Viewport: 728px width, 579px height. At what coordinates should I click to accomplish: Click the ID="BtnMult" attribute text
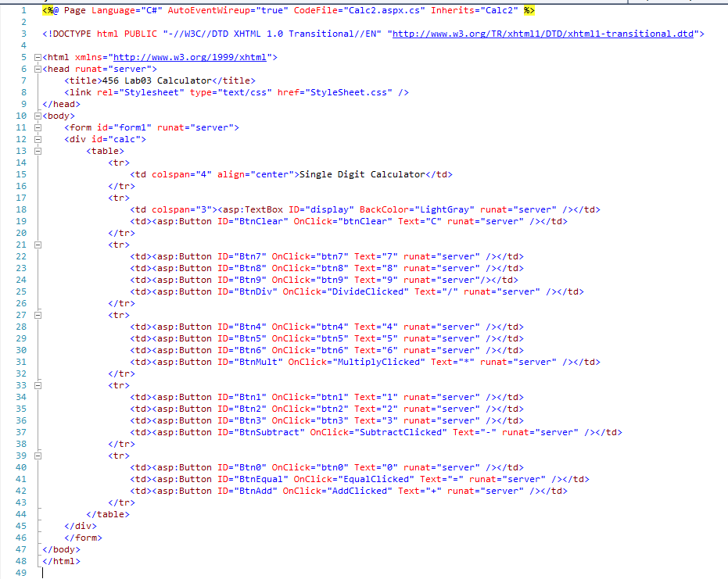click(249, 362)
